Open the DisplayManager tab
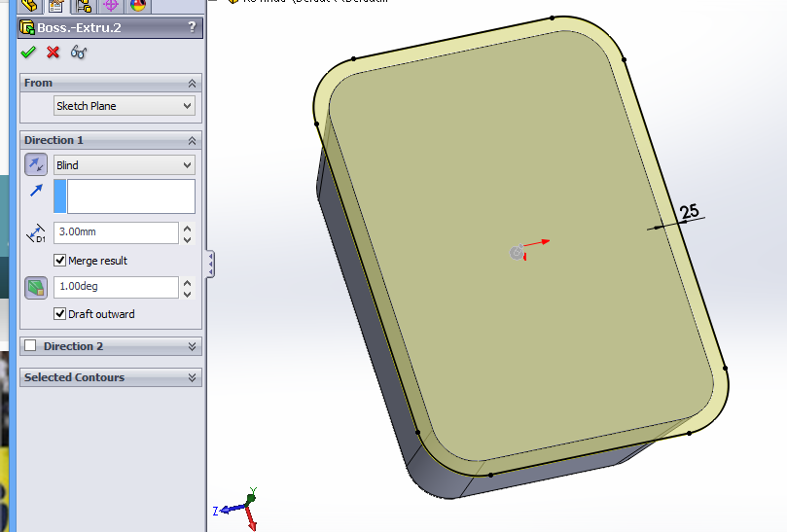The image size is (787, 532). click(x=138, y=6)
